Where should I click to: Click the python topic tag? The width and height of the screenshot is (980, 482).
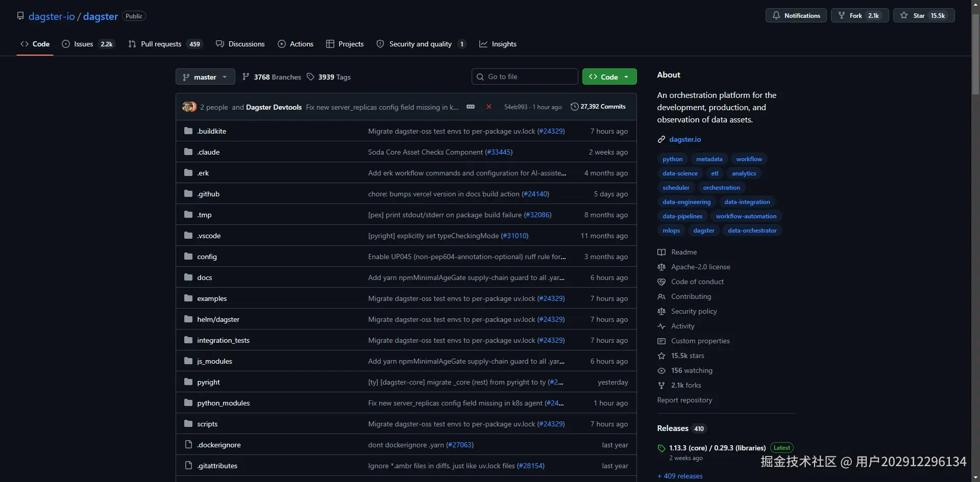click(x=672, y=159)
